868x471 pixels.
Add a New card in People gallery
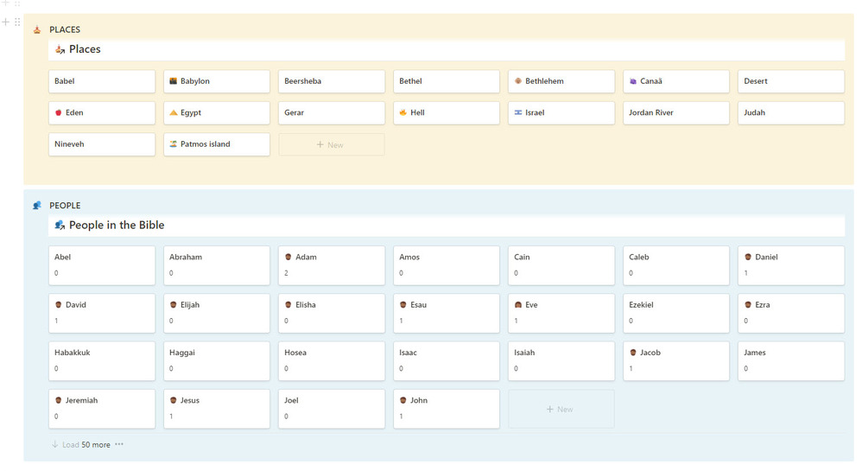coord(561,409)
